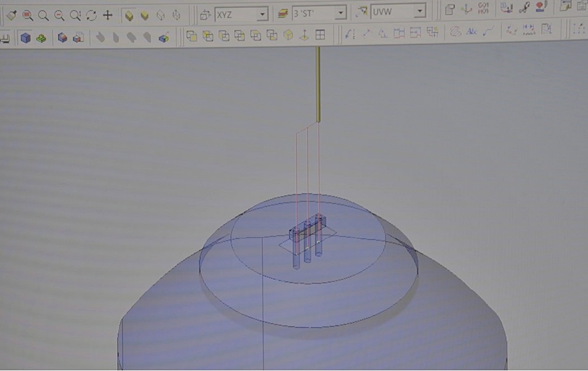588x371 pixels.
Task: Open the XYZ coordinate system dropdown
Action: (262, 13)
